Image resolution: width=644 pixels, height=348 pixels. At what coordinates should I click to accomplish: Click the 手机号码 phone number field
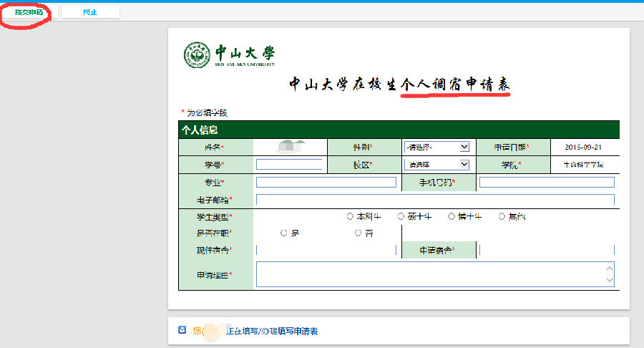(x=547, y=183)
